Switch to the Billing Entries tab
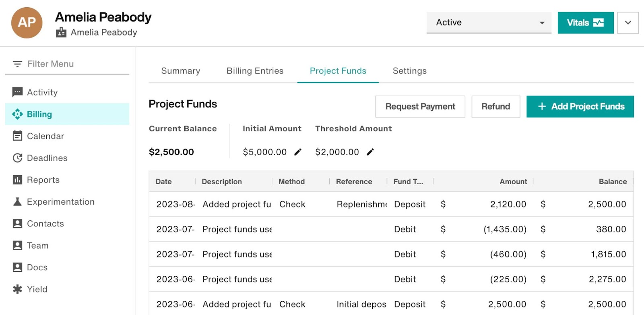The height and width of the screenshot is (315, 644). (x=255, y=71)
